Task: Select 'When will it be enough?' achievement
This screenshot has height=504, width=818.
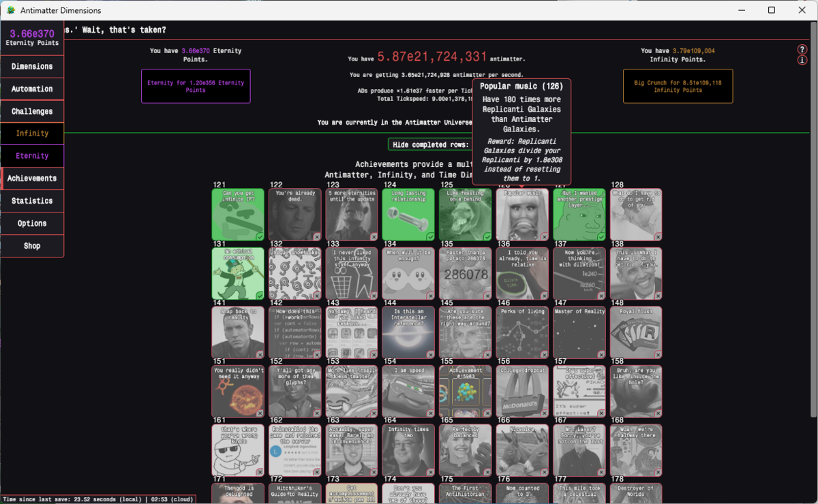Action: (x=408, y=274)
